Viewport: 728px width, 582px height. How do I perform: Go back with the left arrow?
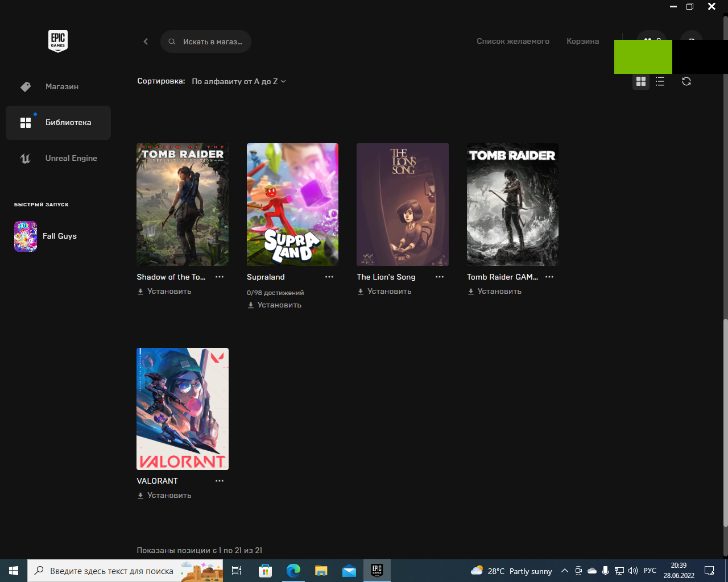tap(146, 41)
